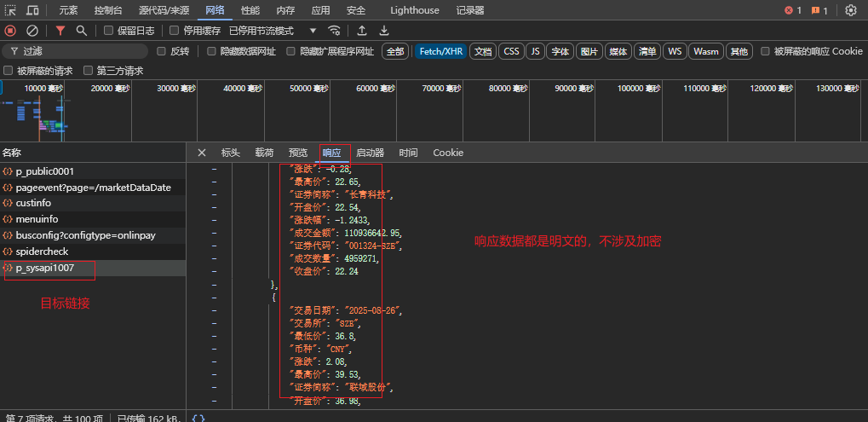Toggle the device toolbar icon

[32, 10]
